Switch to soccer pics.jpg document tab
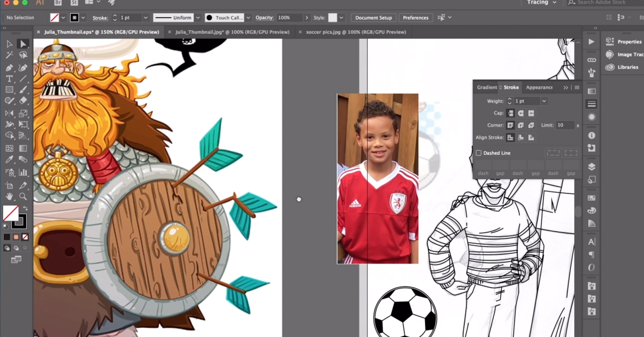Viewport: 644px width, 337px height. [356, 32]
